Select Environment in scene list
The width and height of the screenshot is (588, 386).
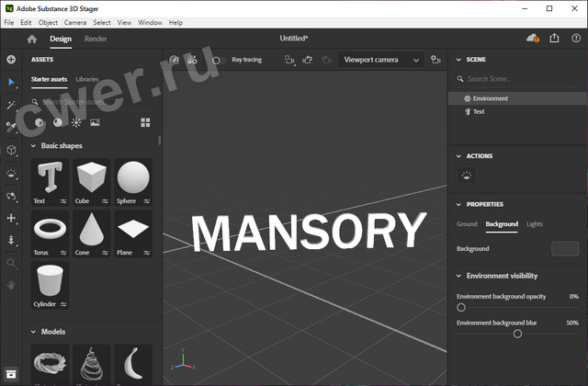(x=518, y=98)
